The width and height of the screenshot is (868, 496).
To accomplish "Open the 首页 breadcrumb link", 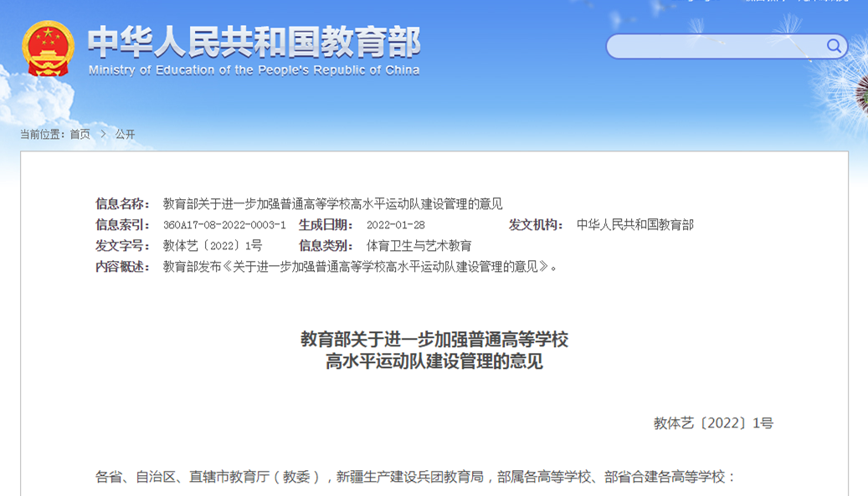I will tap(80, 135).
